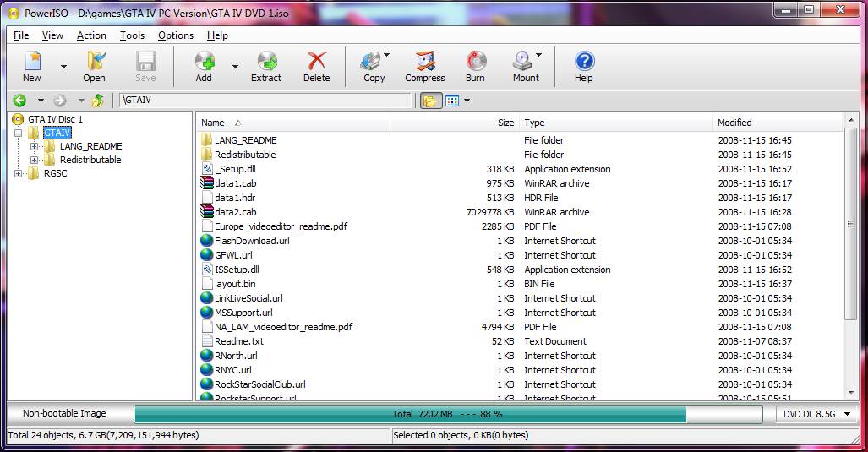Select the layout.bin file
Screen dimensions: 868x452
coord(235,285)
